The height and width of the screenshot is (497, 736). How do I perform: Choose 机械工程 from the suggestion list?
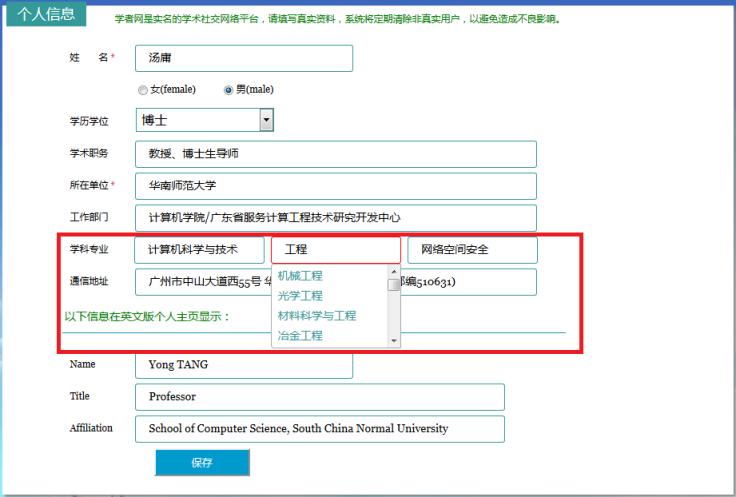[300, 276]
